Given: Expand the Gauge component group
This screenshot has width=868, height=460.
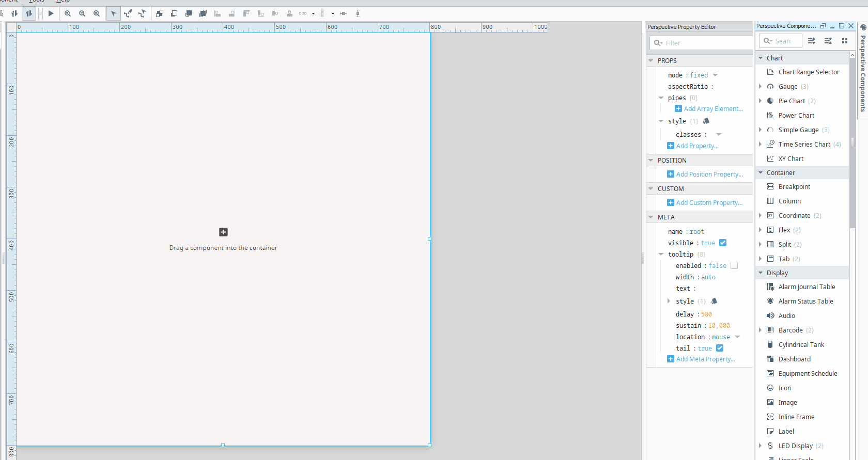Looking at the screenshot, I should pyautogui.click(x=761, y=87).
